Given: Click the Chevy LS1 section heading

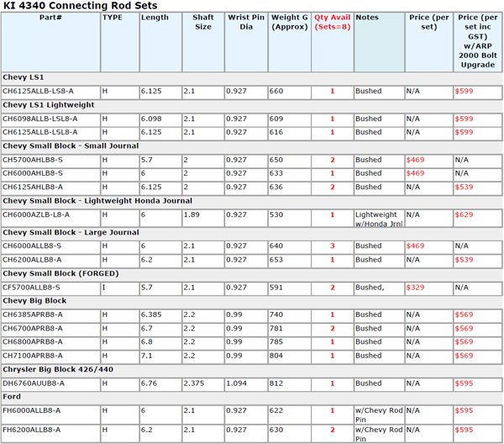Looking at the screenshot, I should [x=24, y=77].
